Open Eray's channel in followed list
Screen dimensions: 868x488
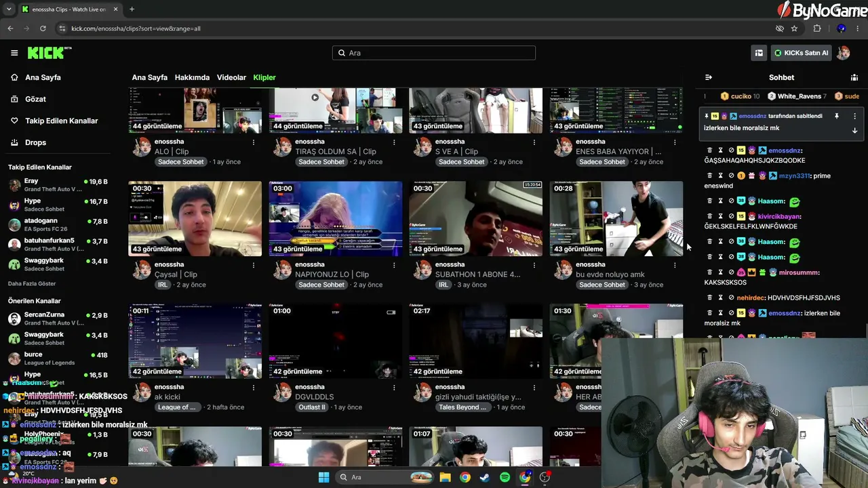[58, 185]
